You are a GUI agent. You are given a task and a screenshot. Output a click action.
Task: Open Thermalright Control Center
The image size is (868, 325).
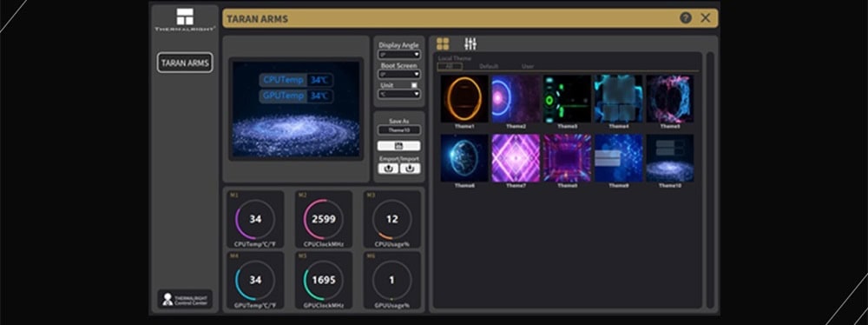tap(185, 300)
